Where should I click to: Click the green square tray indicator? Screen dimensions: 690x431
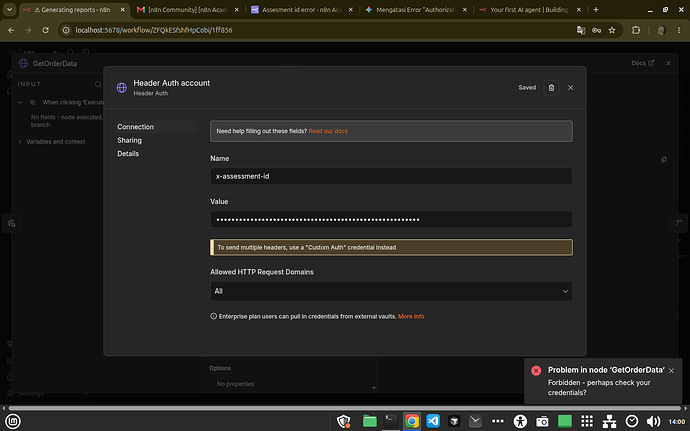tap(565, 421)
